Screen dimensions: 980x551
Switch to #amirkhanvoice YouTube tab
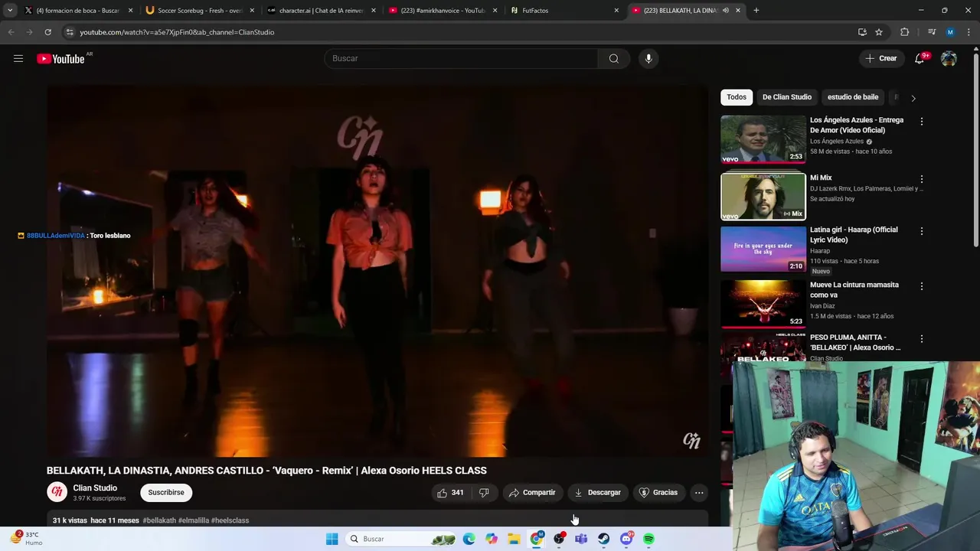442,10
